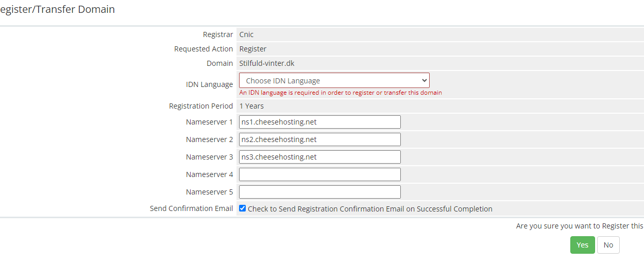Screen dimensions: 644x264
Task: Focus the ns2.cheesehosting.net nameserver field
Action: 319,139
